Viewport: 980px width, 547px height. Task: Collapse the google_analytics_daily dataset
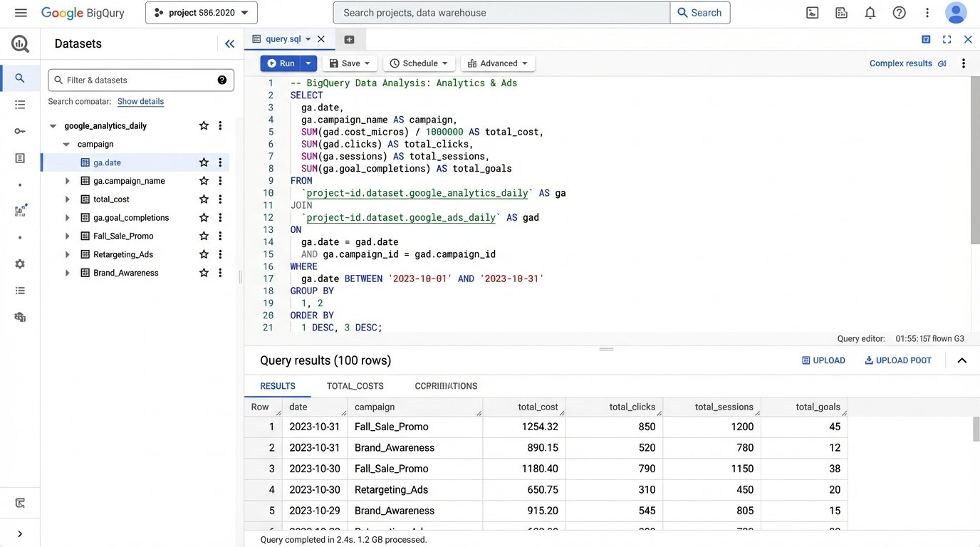coord(52,125)
